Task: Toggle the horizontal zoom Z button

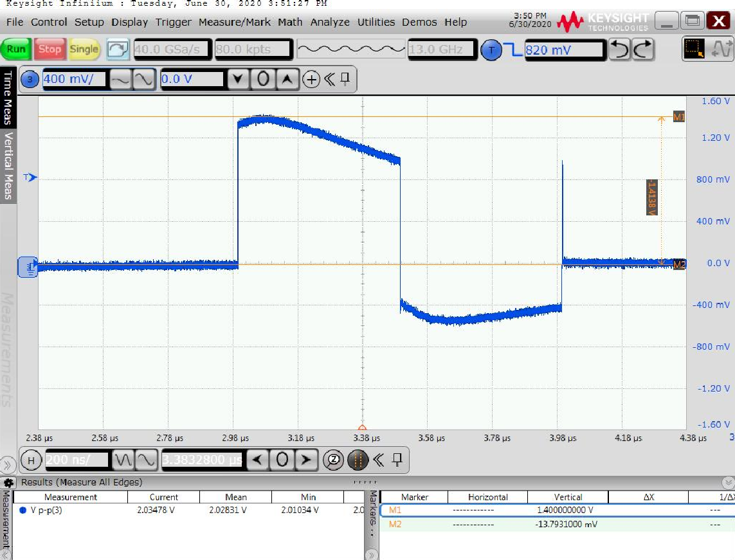Action: [x=333, y=460]
